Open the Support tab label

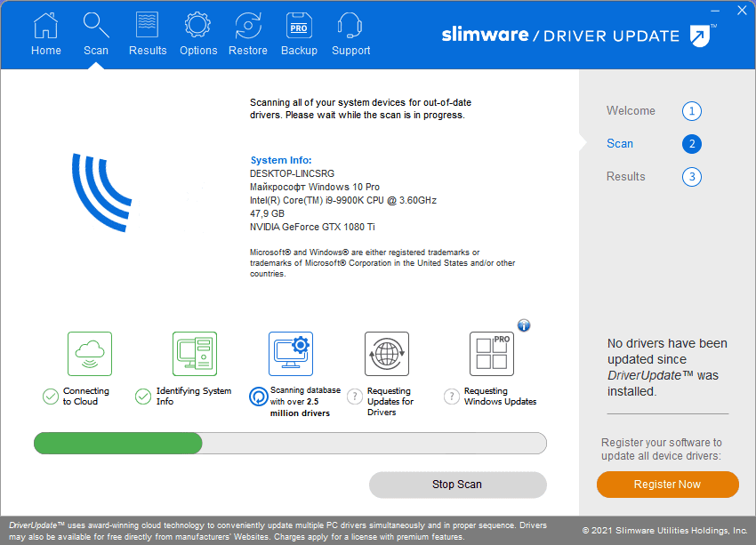(350, 51)
